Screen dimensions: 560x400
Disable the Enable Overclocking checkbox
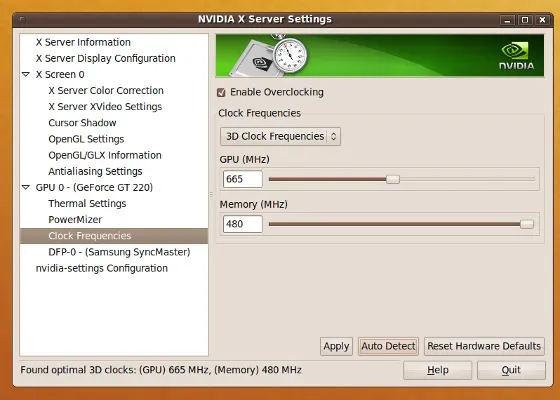[x=221, y=92]
